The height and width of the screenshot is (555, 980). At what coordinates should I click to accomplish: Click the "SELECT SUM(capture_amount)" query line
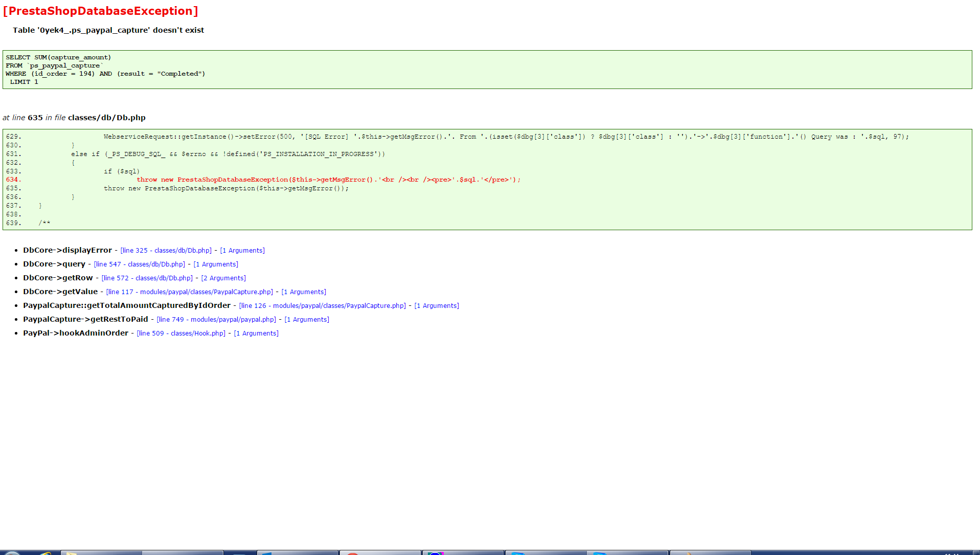(58, 57)
